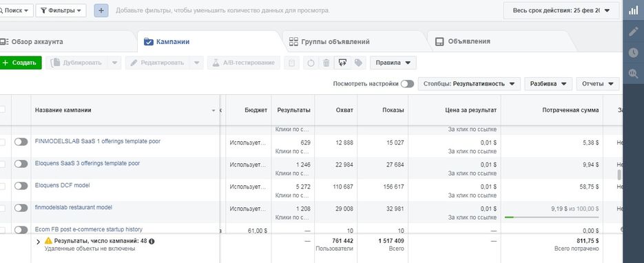This screenshot has height=263, width=644.
Task: Enable the finmodelslab restaurant model campaign switch
Action: tap(21, 208)
